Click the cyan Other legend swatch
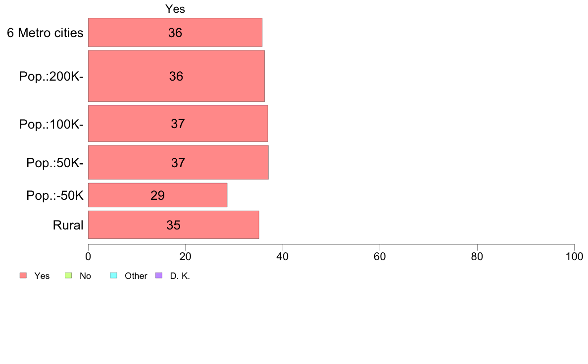The width and height of the screenshot is (588, 364). [x=114, y=275]
